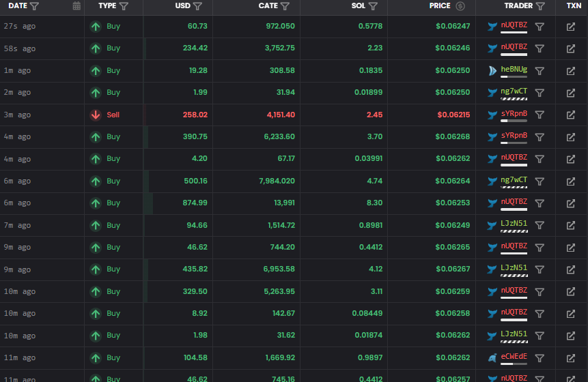The height and width of the screenshot is (382, 588).
Task: Open trader eCWEdE profile
Action: point(514,357)
